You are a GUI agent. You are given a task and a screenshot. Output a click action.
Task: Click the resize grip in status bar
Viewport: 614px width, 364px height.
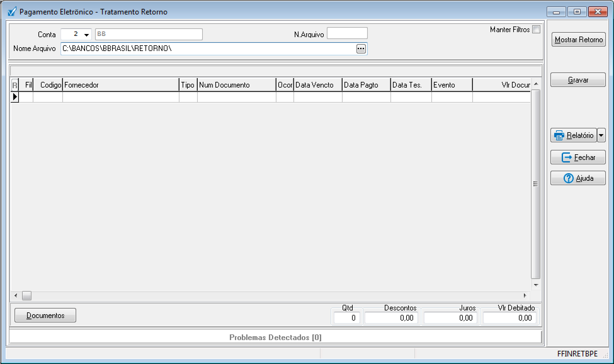[x=605, y=355]
